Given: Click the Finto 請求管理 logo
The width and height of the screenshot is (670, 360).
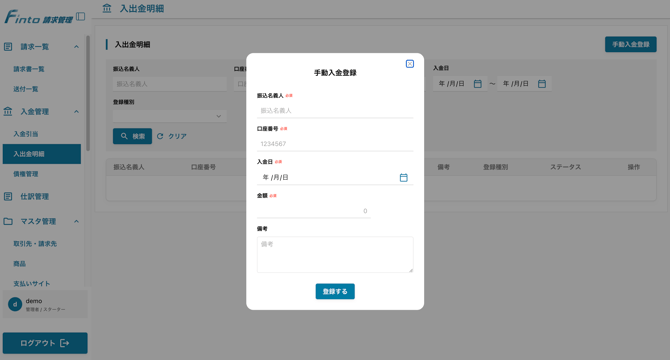Looking at the screenshot, I should 38,18.
